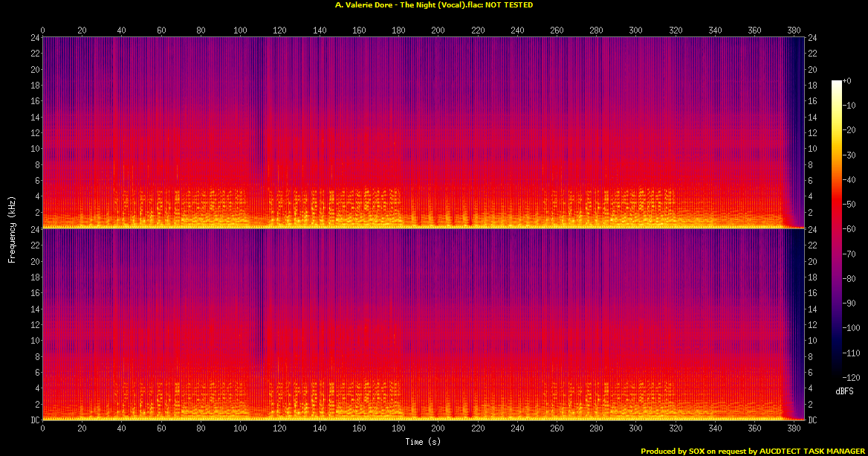Click the "dBFS" unit label
Screen dimensions: 868x456
click(844, 391)
